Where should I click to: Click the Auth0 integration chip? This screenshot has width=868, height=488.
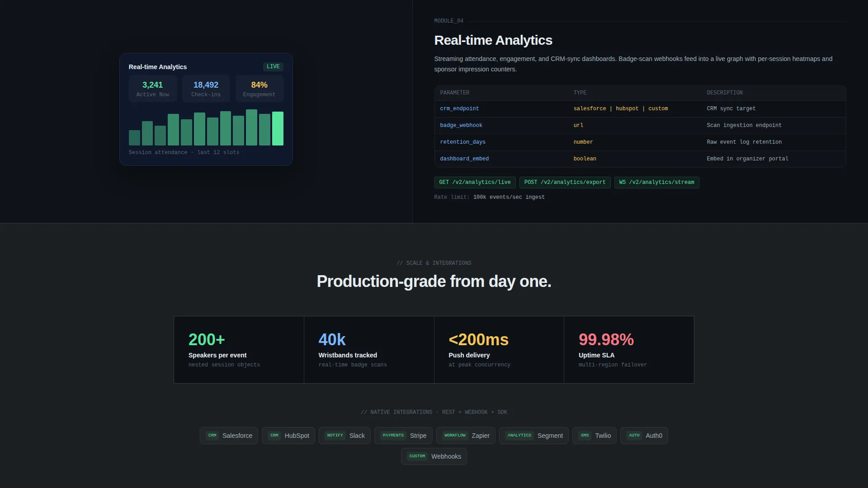coord(644,436)
